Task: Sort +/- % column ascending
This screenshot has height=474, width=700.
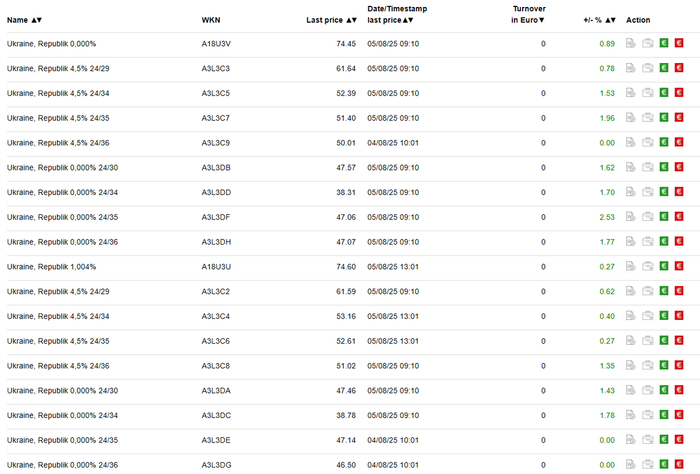Action: click(x=607, y=20)
